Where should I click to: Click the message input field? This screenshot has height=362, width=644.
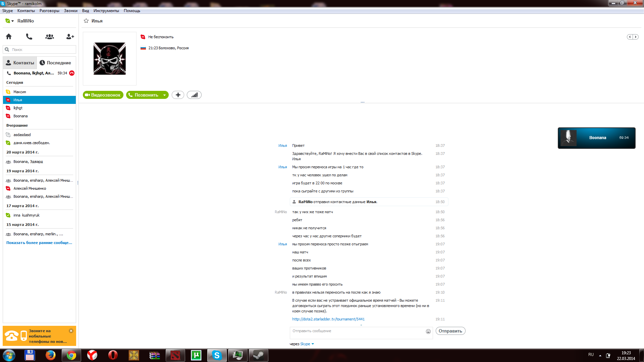pos(356,333)
